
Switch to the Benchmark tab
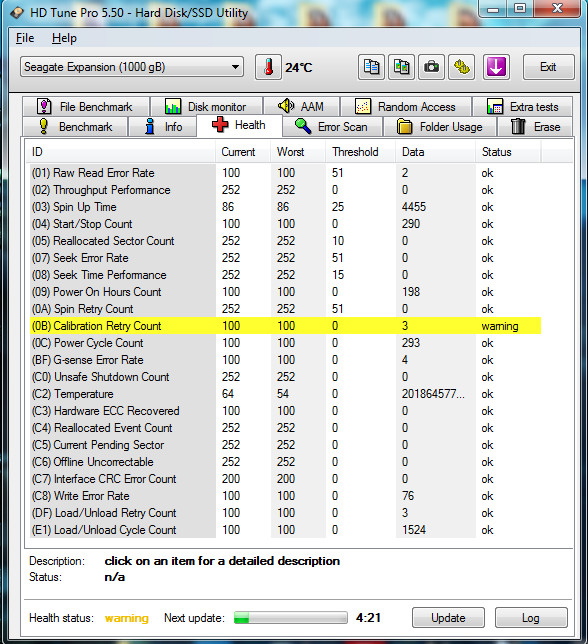(75, 126)
